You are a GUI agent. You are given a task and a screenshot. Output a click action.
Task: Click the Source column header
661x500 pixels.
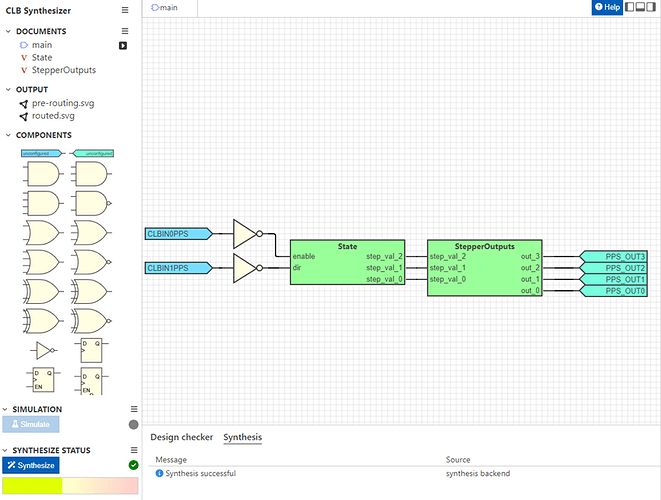[458, 460]
